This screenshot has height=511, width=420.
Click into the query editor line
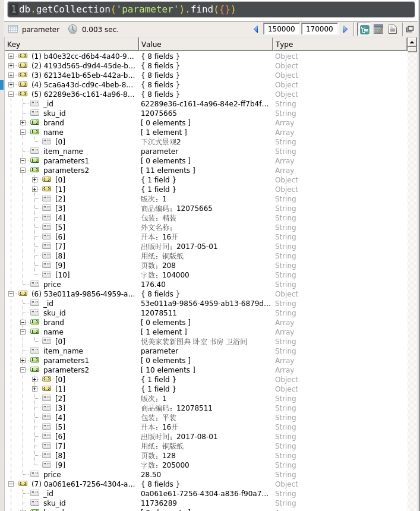point(211,9)
